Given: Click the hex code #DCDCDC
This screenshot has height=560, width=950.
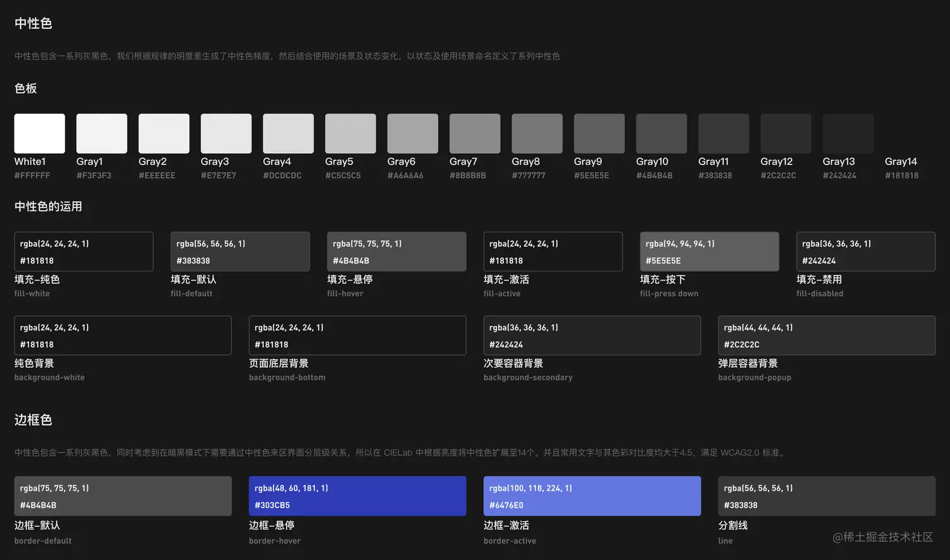Looking at the screenshot, I should click(x=282, y=176).
